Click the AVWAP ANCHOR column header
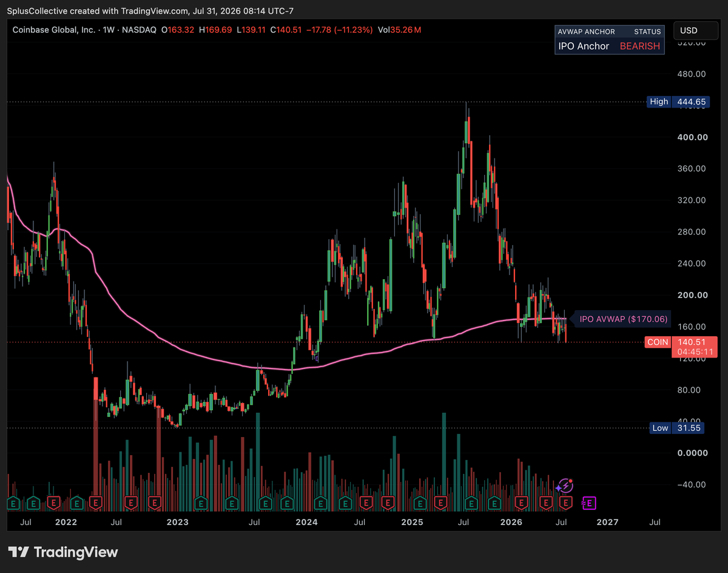 coord(587,32)
